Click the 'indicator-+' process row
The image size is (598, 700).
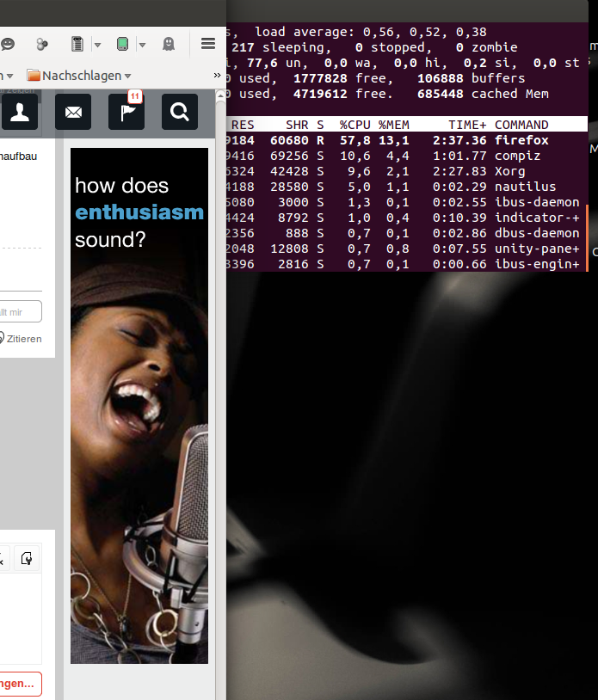click(407, 218)
